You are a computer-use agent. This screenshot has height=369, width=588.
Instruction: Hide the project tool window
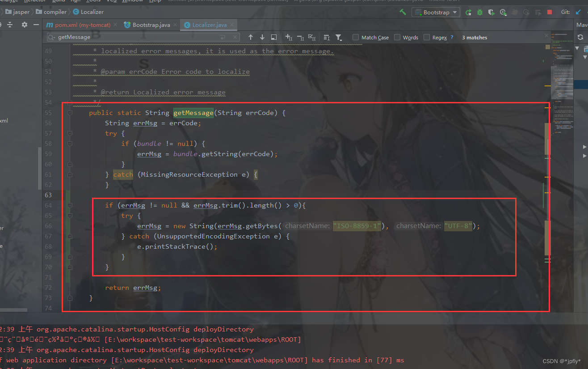click(x=35, y=25)
